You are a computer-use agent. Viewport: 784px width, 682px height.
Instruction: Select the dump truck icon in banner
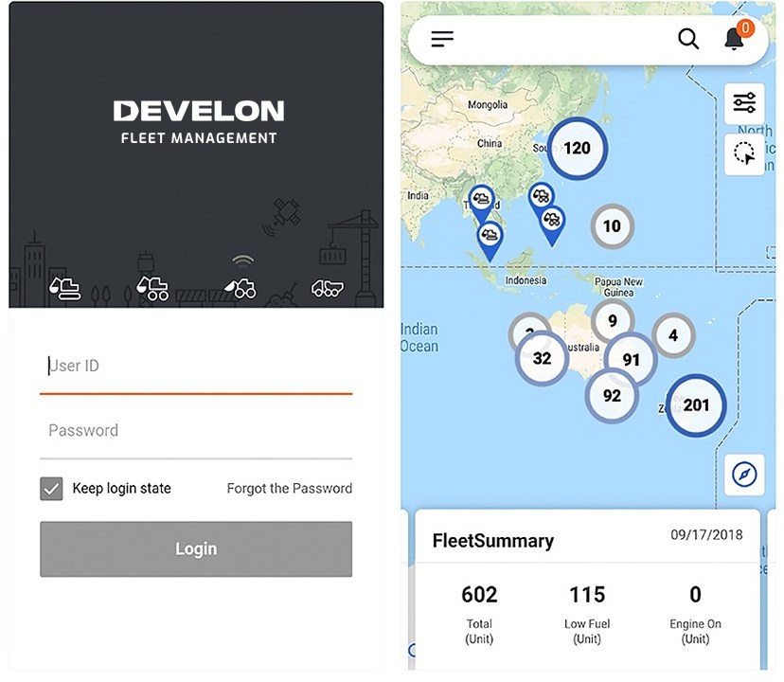328,288
